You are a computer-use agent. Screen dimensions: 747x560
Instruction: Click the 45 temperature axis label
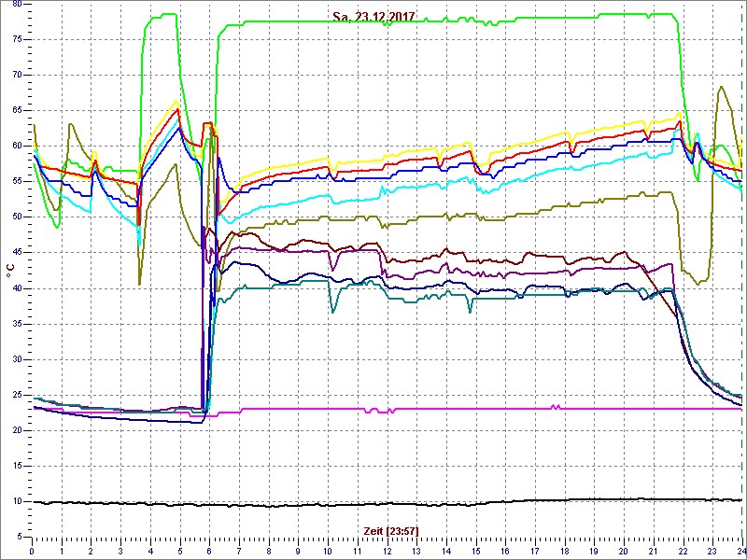(x=17, y=253)
